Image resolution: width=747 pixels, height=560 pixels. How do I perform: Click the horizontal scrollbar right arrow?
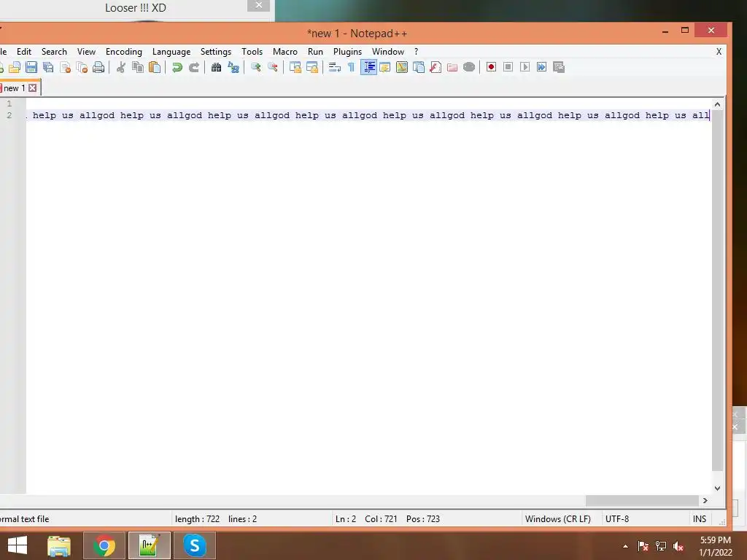click(x=705, y=500)
